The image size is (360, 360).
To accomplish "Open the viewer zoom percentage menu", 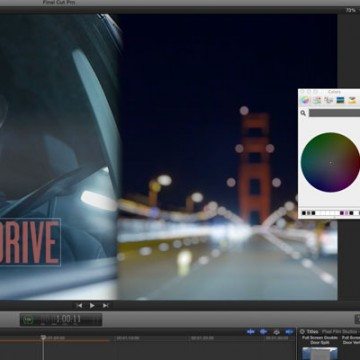I will click(351, 10).
